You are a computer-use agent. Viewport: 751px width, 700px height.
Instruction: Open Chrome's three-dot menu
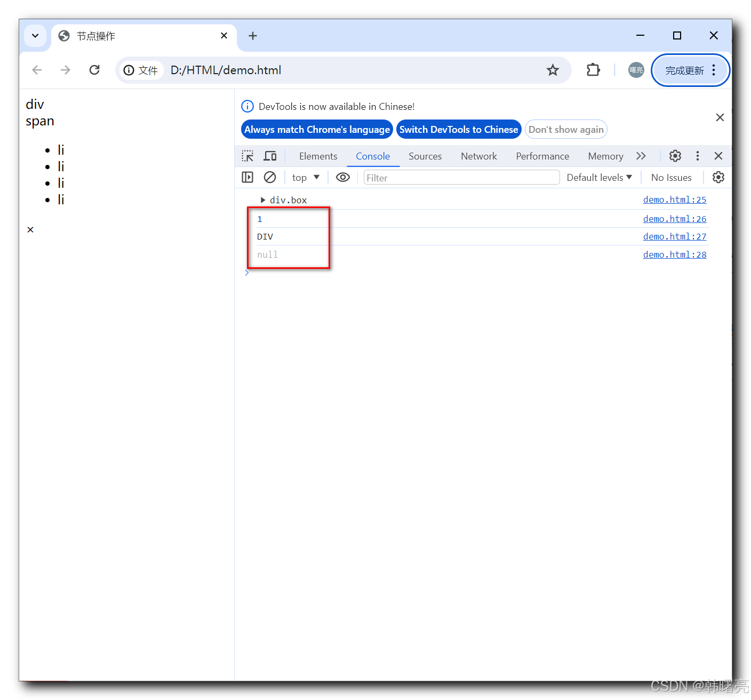(x=714, y=70)
